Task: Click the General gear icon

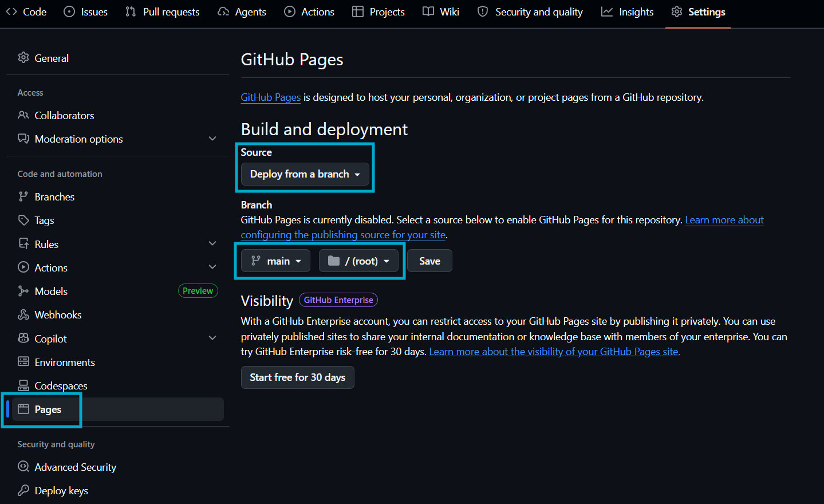Action: click(x=23, y=58)
